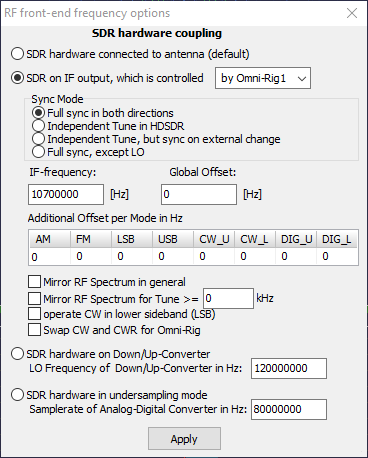The height and width of the screenshot is (458, 368).
Task: Click the CW_U offset value cell
Action: pyautogui.click(x=214, y=257)
